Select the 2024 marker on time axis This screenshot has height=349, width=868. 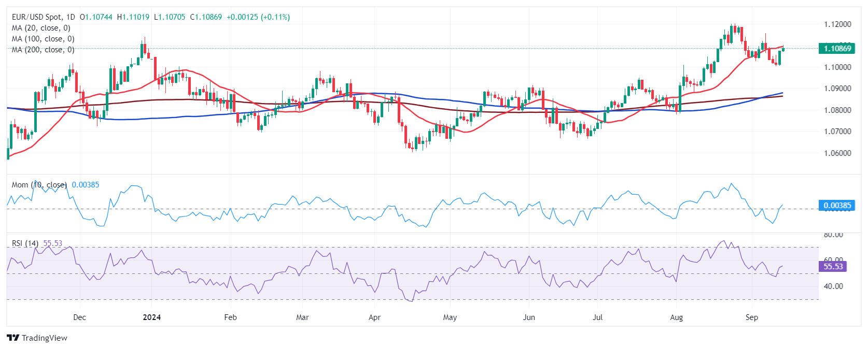coord(152,317)
